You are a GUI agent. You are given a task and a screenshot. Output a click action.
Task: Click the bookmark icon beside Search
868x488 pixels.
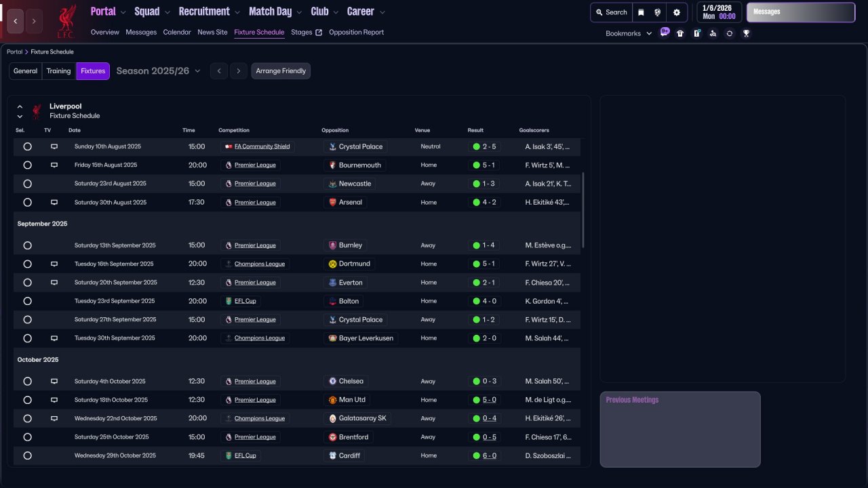[641, 12]
